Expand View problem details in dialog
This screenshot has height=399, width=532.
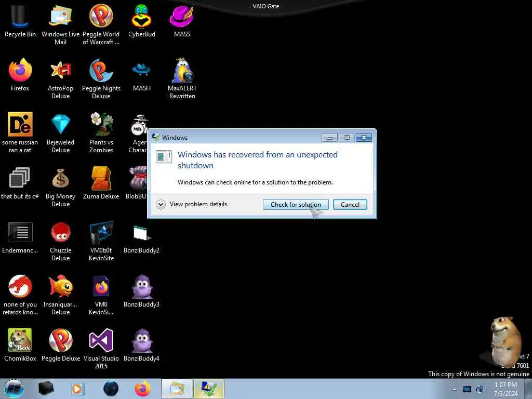tap(192, 204)
